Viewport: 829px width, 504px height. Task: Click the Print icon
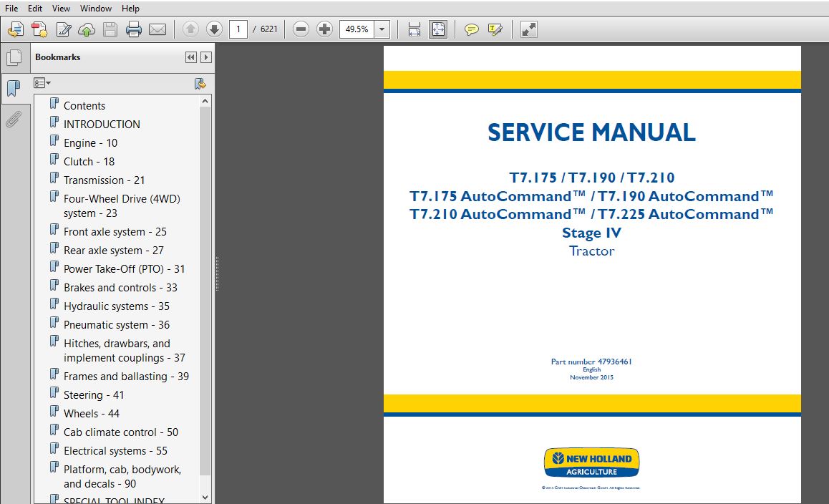tap(134, 29)
